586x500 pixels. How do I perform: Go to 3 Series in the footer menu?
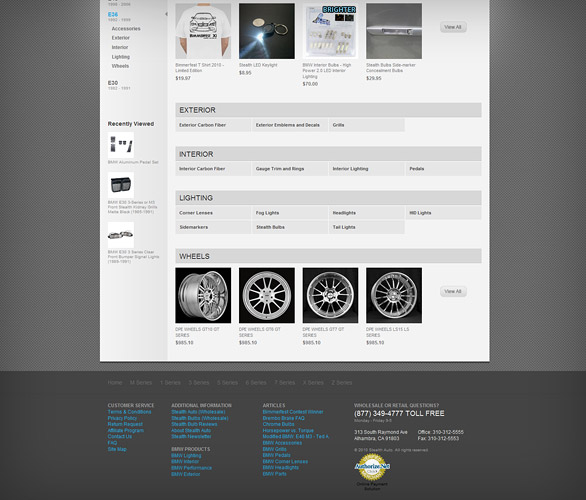[198, 383]
